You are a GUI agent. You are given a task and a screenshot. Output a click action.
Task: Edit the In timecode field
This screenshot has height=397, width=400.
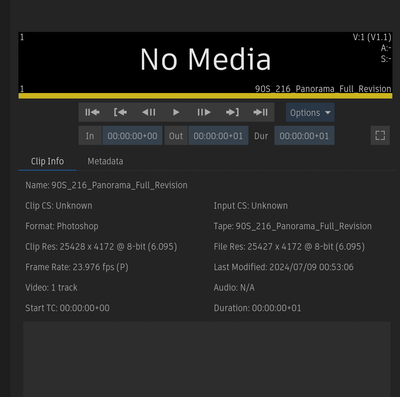(132, 136)
